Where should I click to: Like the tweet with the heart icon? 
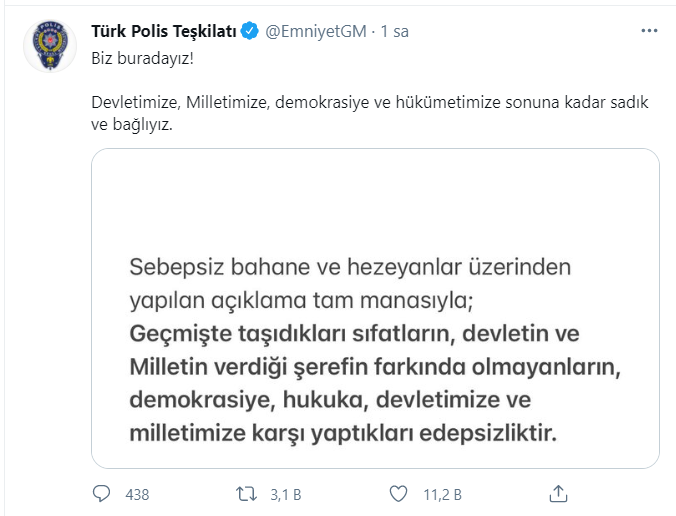tap(398, 494)
